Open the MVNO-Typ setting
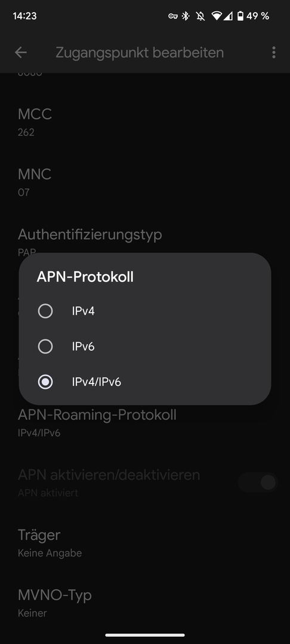Viewport: 290px width, 644px height. 145,602
